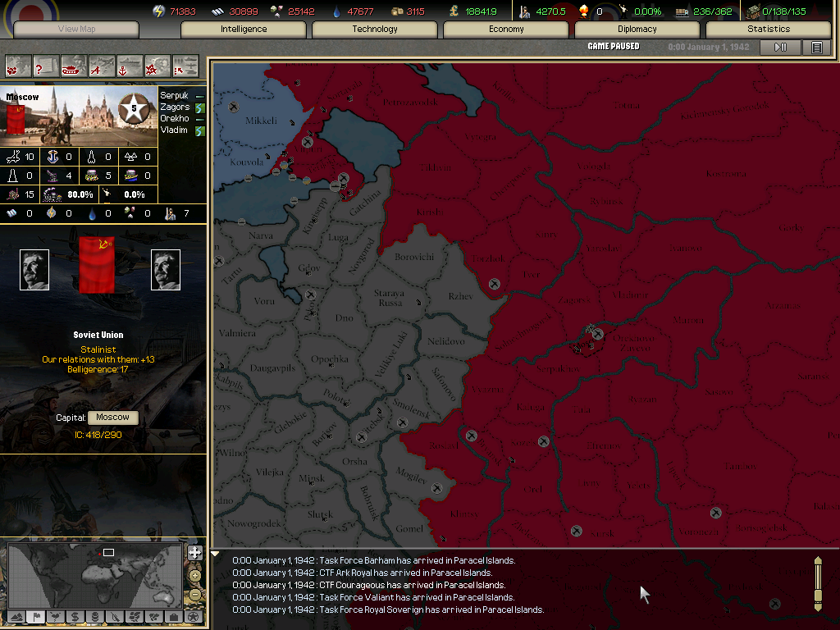Click the metal resource icon in top bar
Viewport: 840px width, 630px height.
217,11
